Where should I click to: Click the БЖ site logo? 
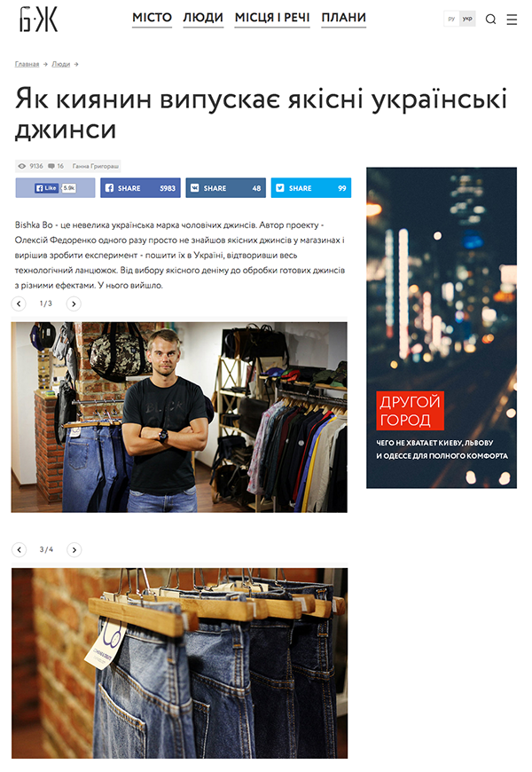pos(38,20)
